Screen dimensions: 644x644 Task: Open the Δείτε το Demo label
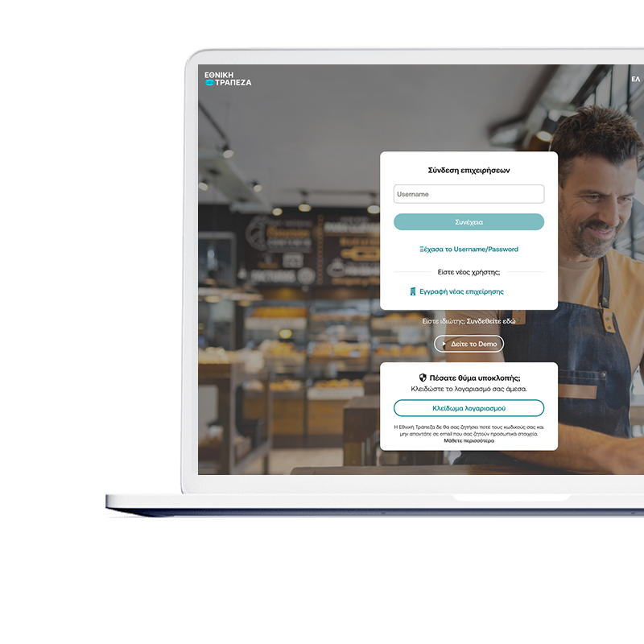pos(474,344)
